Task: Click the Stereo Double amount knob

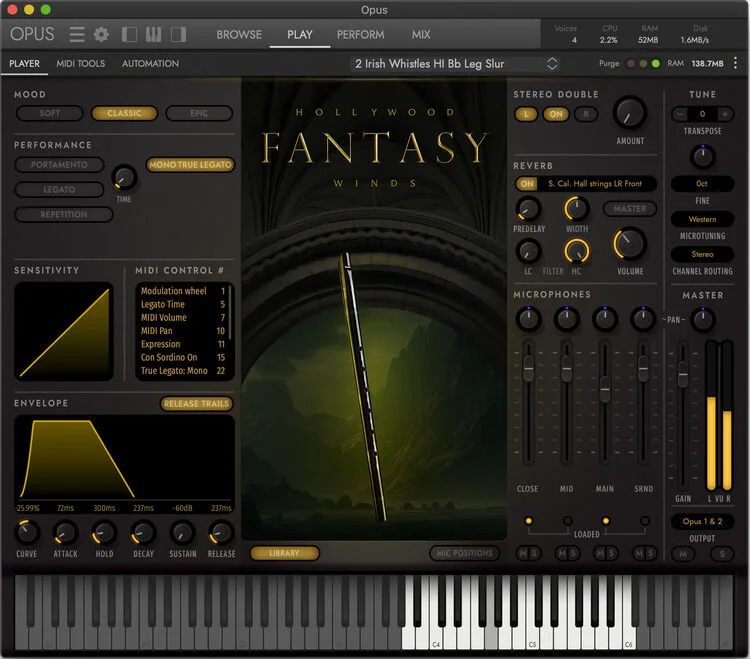Action: pos(629,113)
